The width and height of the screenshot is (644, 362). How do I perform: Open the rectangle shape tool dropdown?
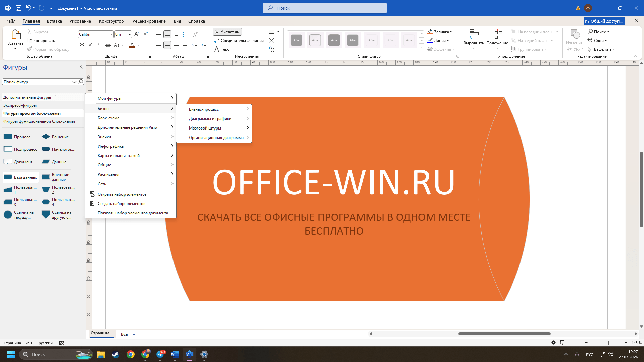[278, 32]
